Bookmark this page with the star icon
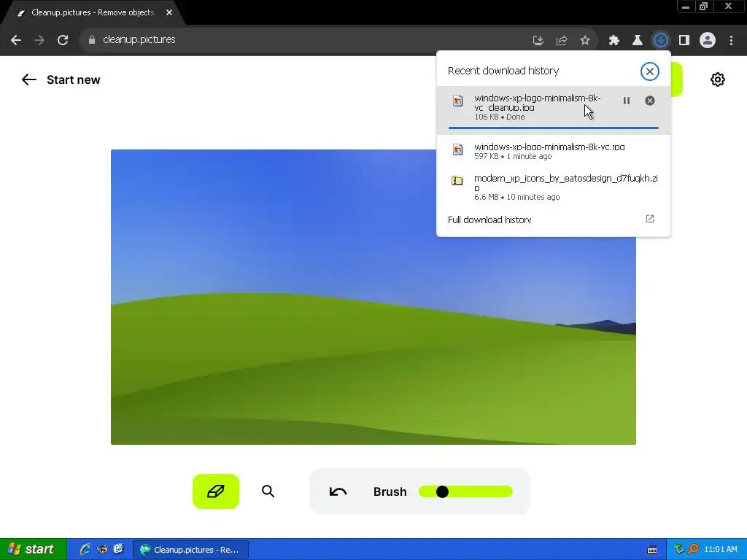 pos(585,40)
